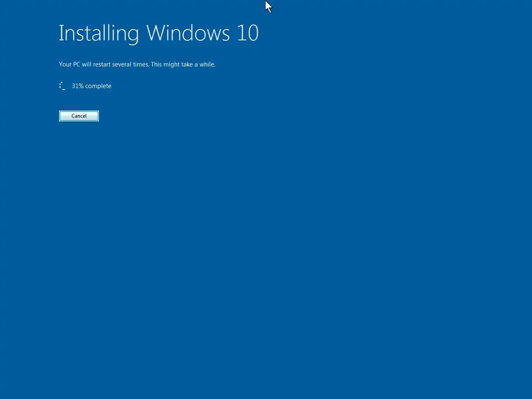The height and width of the screenshot is (399, 532).
Task: Click the Cancel button
Action: [x=79, y=116]
